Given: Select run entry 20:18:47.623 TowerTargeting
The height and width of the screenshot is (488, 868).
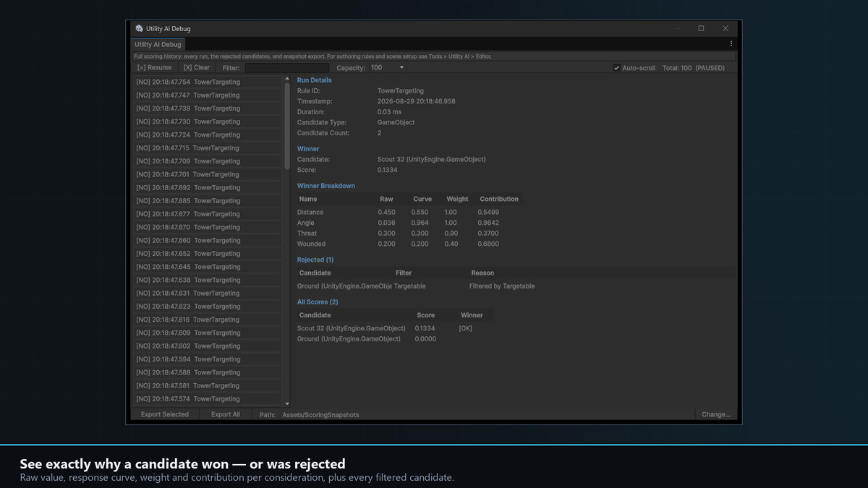Looking at the screenshot, I should 208,307.
